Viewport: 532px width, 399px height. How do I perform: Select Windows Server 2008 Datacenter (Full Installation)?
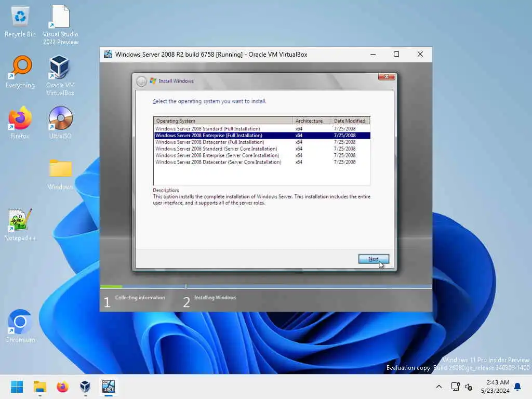[262, 142]
